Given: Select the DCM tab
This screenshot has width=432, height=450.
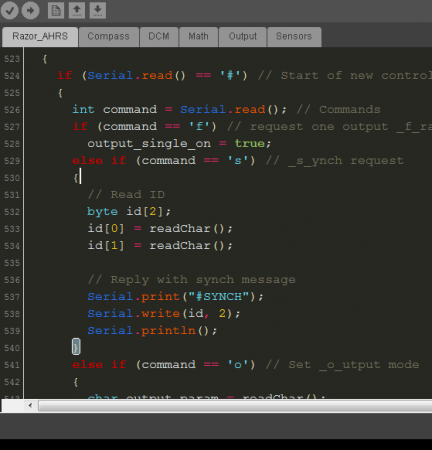Looking at the screenshot, I should pos(159,36).
